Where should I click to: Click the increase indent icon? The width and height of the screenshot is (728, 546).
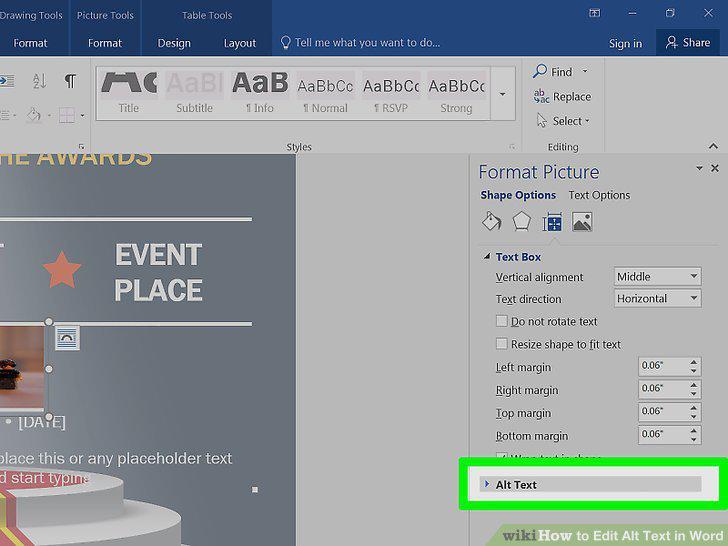pos(7,81)
